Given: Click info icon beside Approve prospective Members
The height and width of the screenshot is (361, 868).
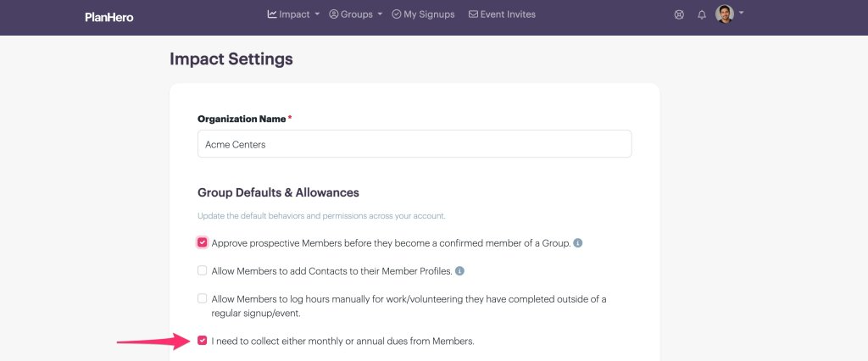Looking at the screenshot, I should pos(578,242).
